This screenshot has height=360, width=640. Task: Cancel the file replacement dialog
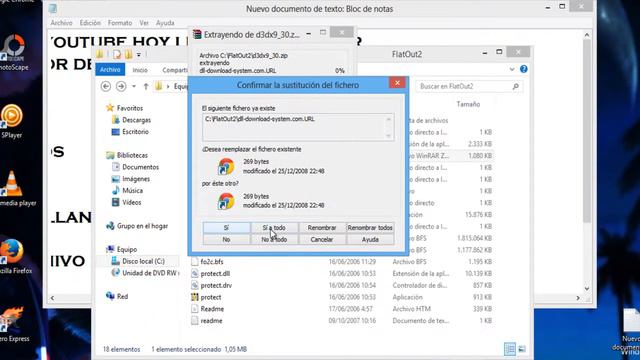322,240
